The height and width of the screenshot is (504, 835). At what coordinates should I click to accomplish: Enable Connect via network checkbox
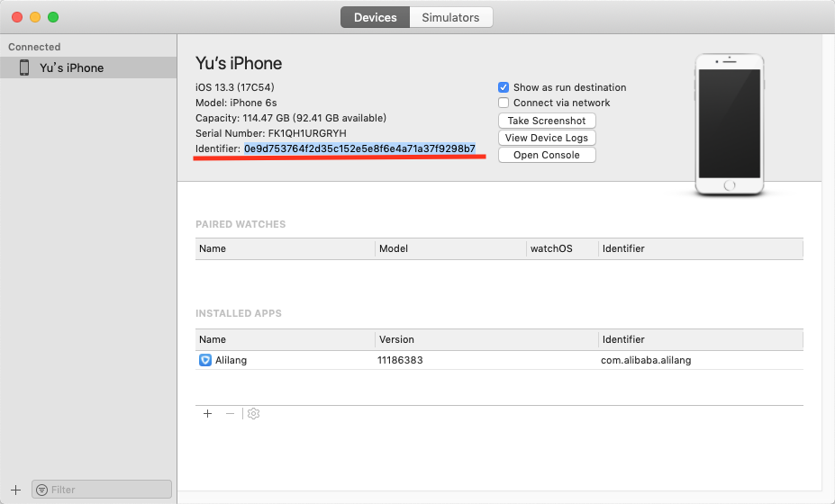(504, 103)
